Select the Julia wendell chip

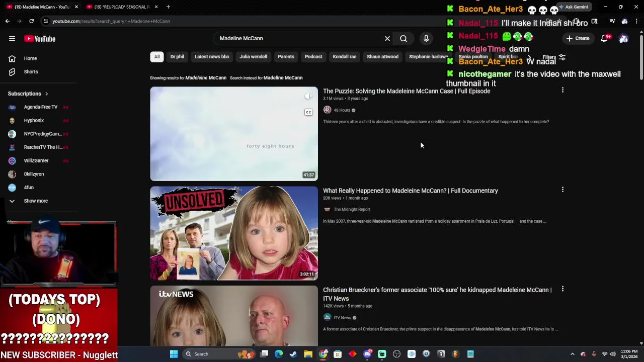coord(254,57)
